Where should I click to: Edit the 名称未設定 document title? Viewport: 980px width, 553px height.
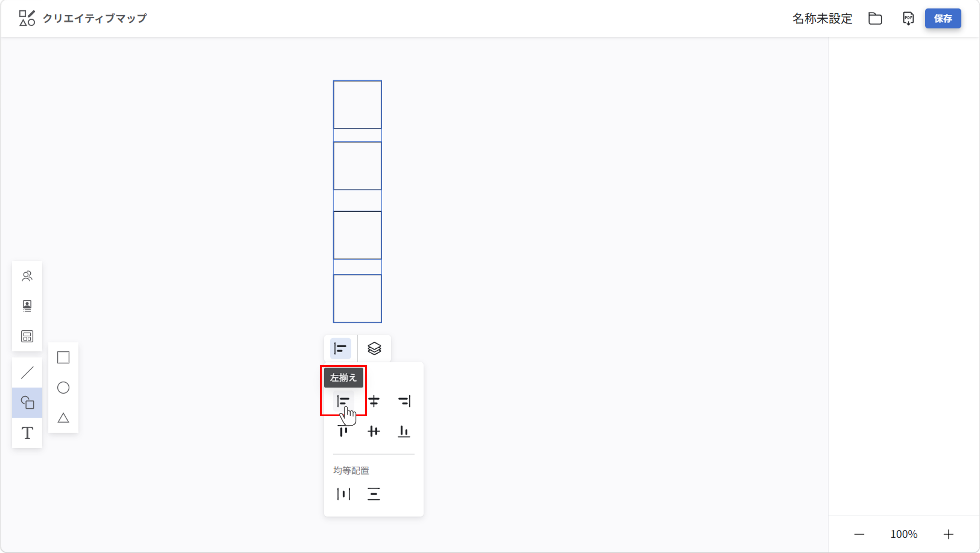pos(822,18)
